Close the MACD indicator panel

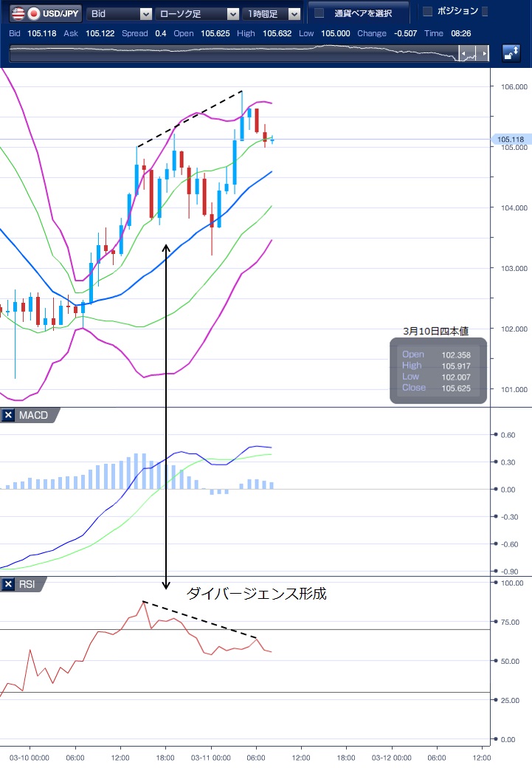pyautogui.click(x=9, y=416)
